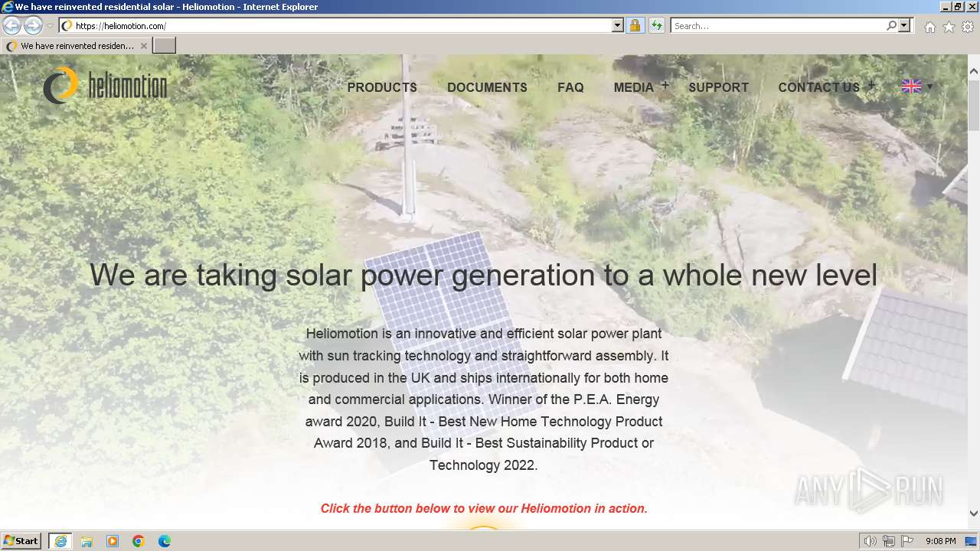Click the volume speaker tray icon

[x=870, y=541]
